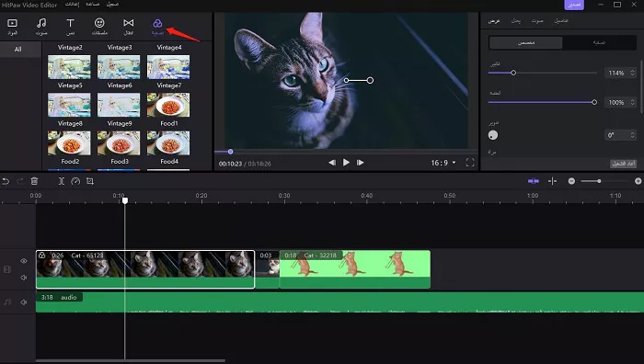The image size is (644, 364).
Task: Click the preview progress bar handle
Action: (230, 152)
